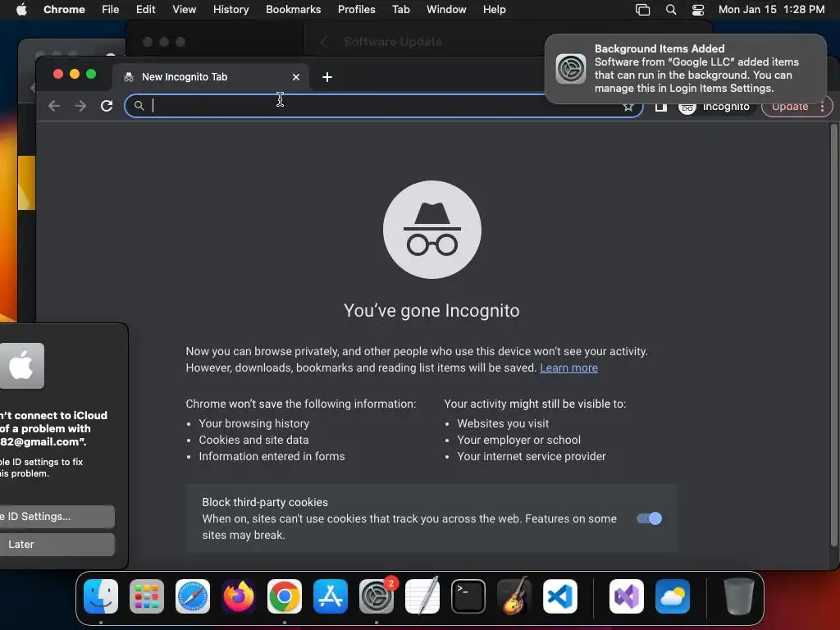Open Google Chrome from the Dock

285,596
